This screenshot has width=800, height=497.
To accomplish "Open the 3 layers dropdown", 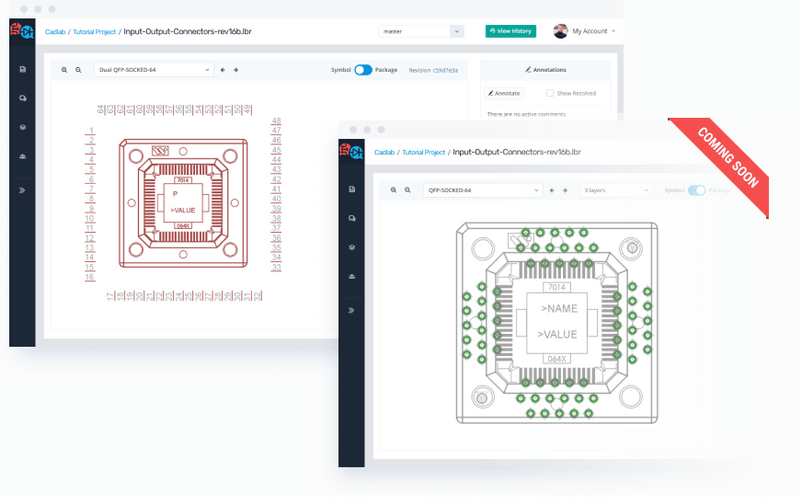I will tap(616, 189).
